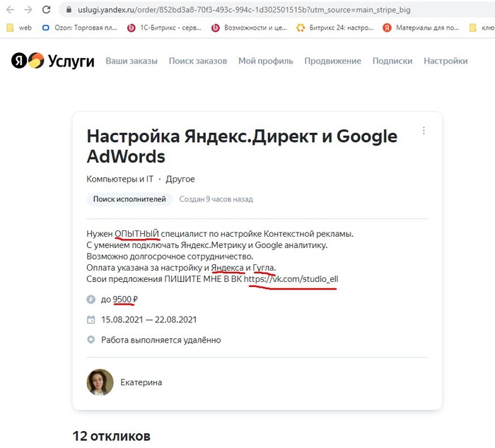Click the black Yandex 'Я' logo
The image size is (495, 448).
tap(19, 60)
